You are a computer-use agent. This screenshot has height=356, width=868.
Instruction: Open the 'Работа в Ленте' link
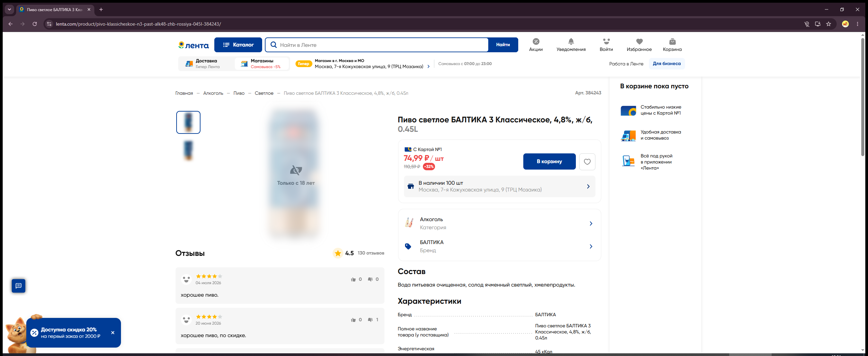click(x=626, y=64)
